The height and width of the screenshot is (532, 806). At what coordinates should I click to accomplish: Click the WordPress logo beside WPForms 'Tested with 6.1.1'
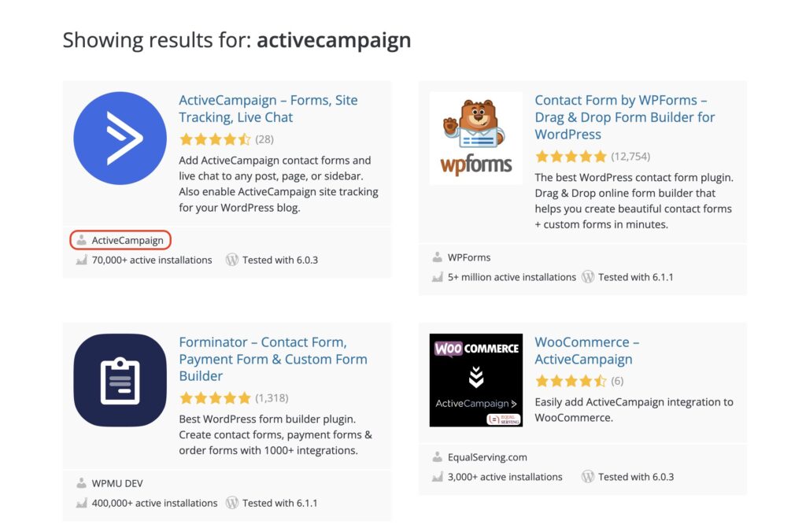(x=588, y=277)
